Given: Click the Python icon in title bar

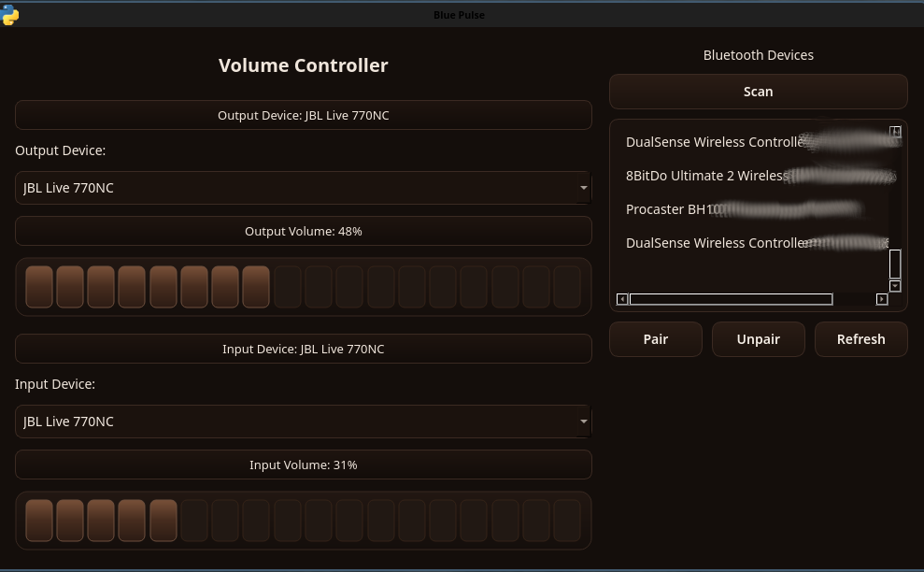Looking at the screenshot, I should tap(10, 14).
